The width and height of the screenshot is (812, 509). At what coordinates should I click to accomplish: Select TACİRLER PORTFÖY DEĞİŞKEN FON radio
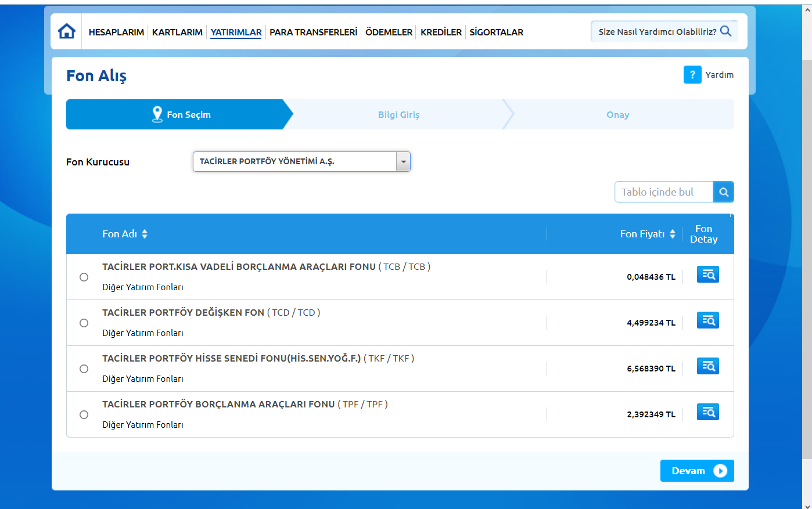pos(84,323)
